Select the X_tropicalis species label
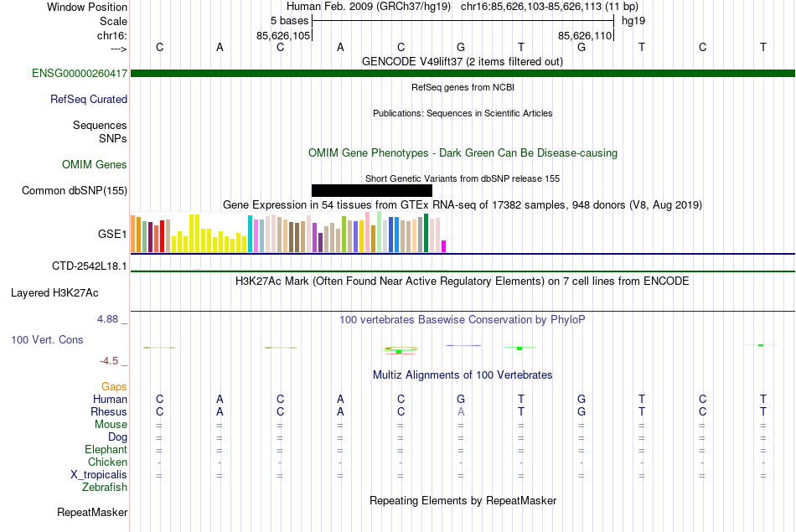Screen dimensions: 796x532 coord(99,475)
